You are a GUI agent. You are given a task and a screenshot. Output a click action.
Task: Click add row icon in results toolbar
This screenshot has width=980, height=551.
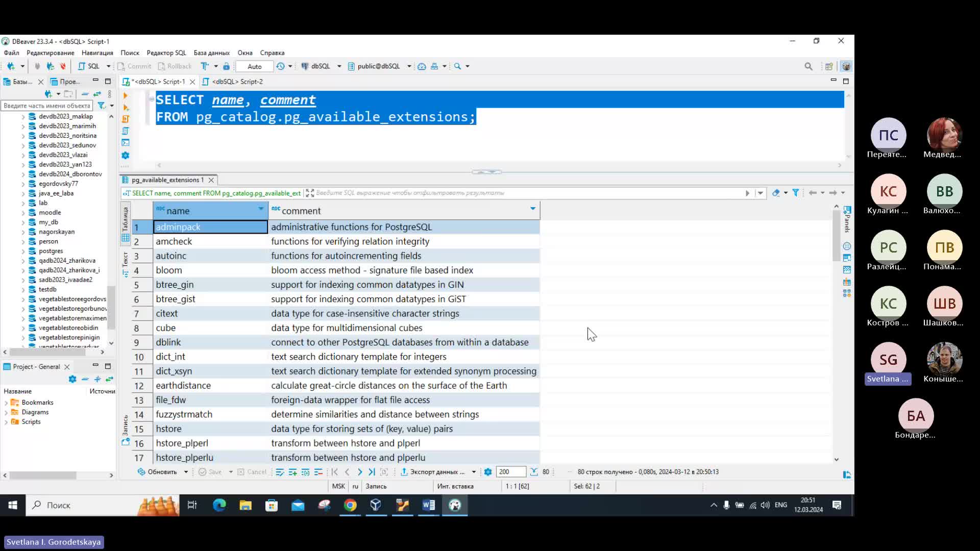pyautogui.click(x=292, y=472)
